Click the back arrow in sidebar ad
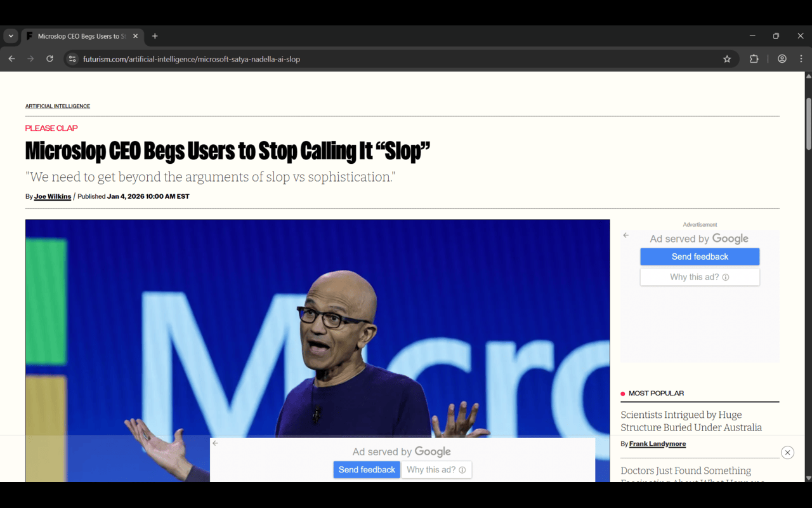Viewport: 812px width, 508px height. tap(626, 236)
